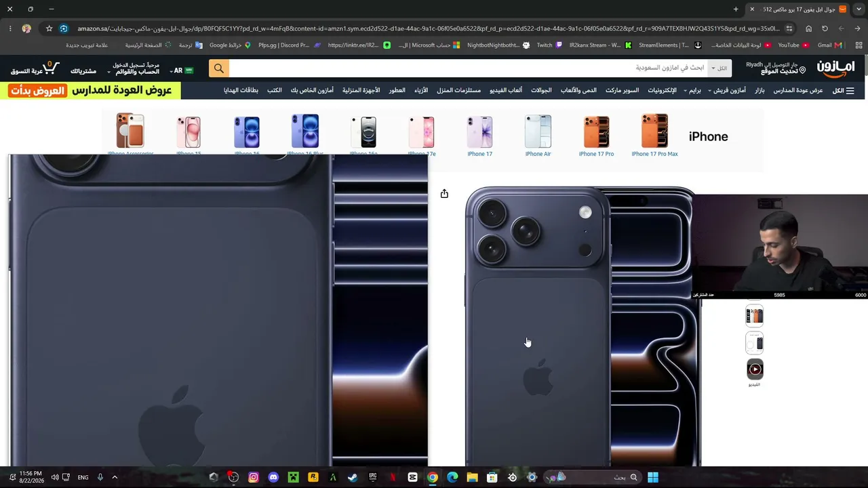Open the Pfps.gg Discord bookmark
868x488 pixels.
click(x=290, y=45)
